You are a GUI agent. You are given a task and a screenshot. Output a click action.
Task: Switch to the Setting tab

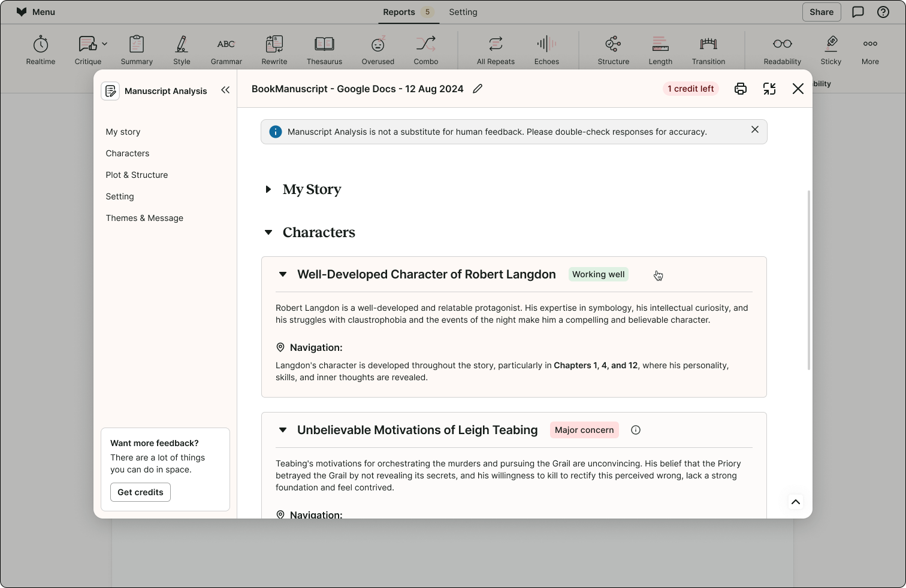pyautogui.click(x=463, y=12)
